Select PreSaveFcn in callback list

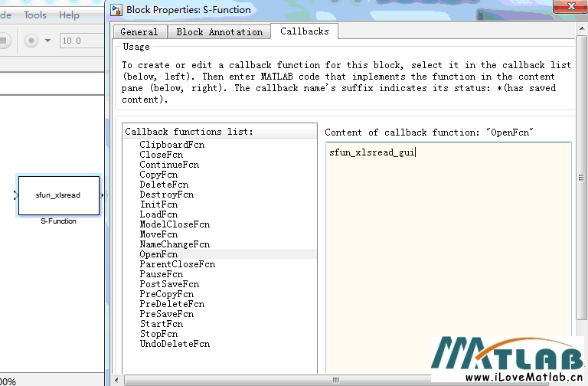pyautogui.click(x=166, y=314)
